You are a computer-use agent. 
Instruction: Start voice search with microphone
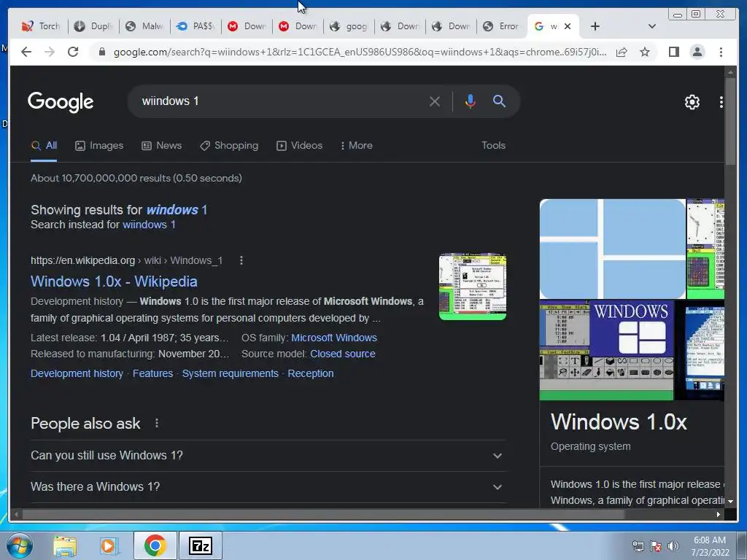click(471, 101)
